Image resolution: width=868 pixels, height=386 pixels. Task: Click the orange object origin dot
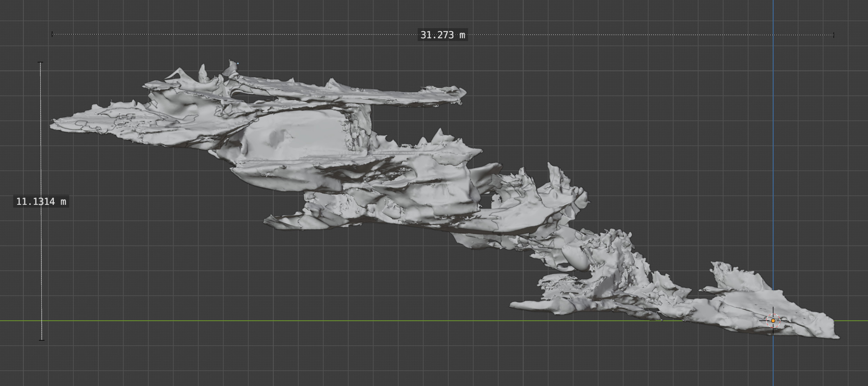pyautogui.click(x=773, y=321)
